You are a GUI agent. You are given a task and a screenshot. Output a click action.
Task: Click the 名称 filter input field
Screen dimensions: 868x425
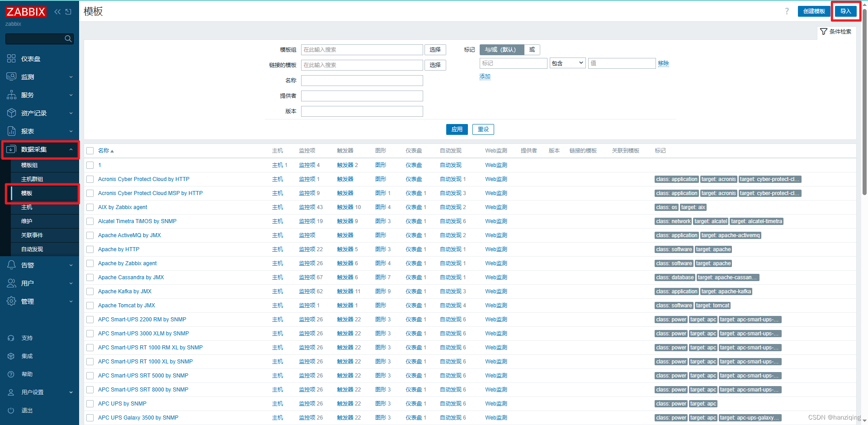coord(362,81)
